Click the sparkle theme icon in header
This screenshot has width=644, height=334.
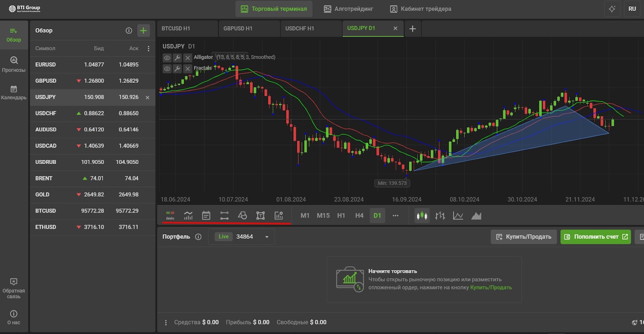tap(612, 9)
